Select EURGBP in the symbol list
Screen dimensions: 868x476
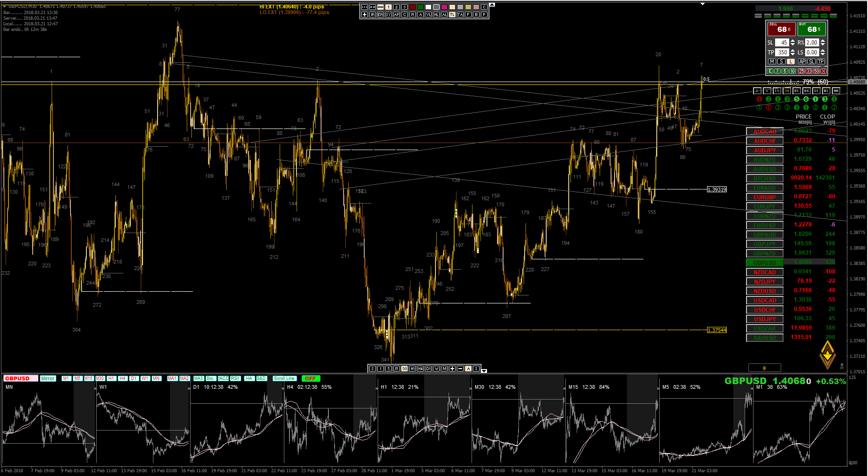[764, 197]
